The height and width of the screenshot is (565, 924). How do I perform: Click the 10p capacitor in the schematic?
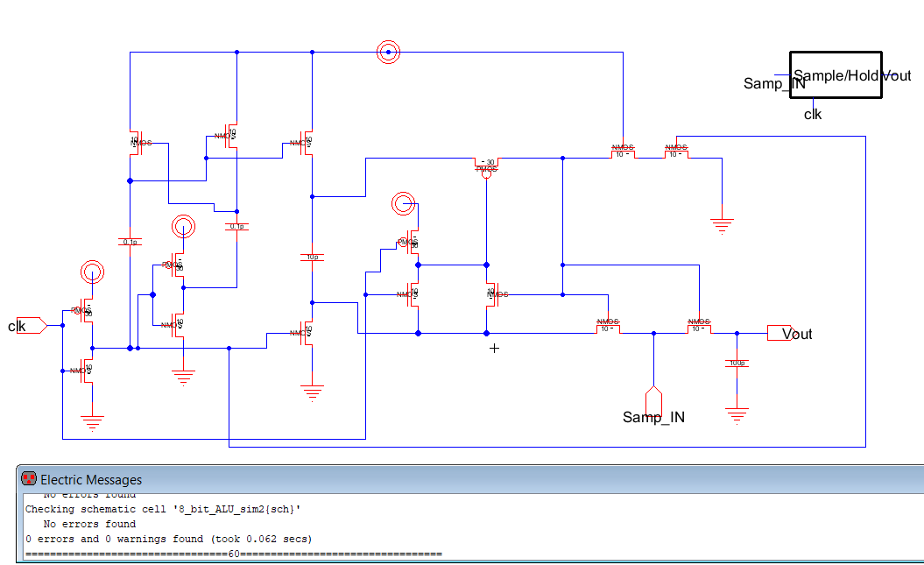[311, 258]
